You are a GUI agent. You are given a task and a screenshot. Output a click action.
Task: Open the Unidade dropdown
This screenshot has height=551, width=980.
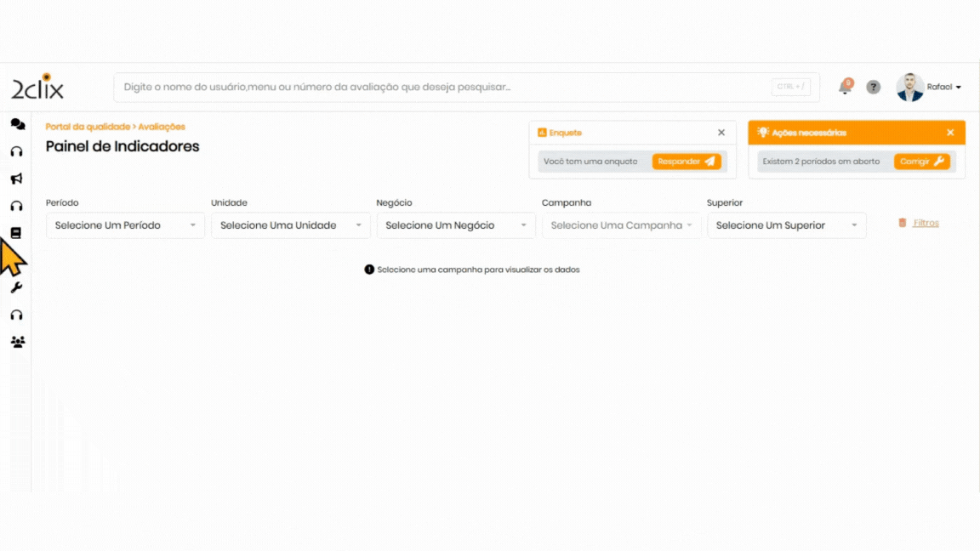[x=290, y=225]
